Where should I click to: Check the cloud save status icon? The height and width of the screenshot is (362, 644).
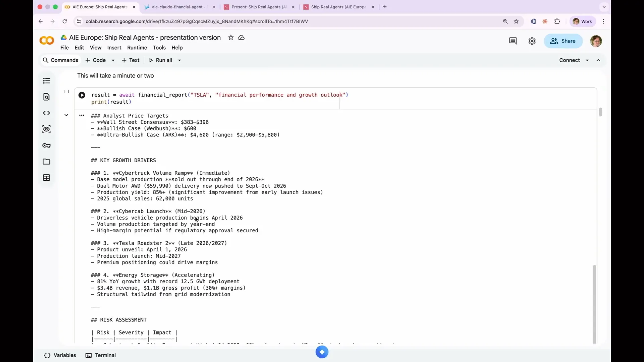241,38
